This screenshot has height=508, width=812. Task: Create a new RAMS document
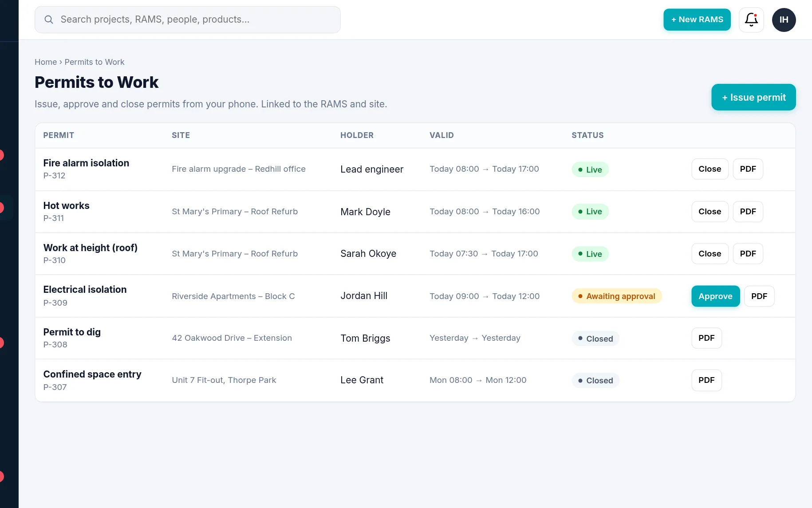697,20
